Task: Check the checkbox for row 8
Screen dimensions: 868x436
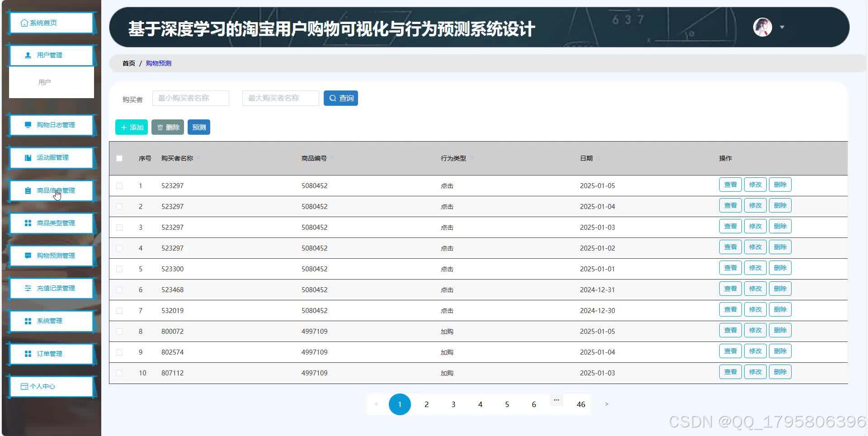Action: (119, 332)
